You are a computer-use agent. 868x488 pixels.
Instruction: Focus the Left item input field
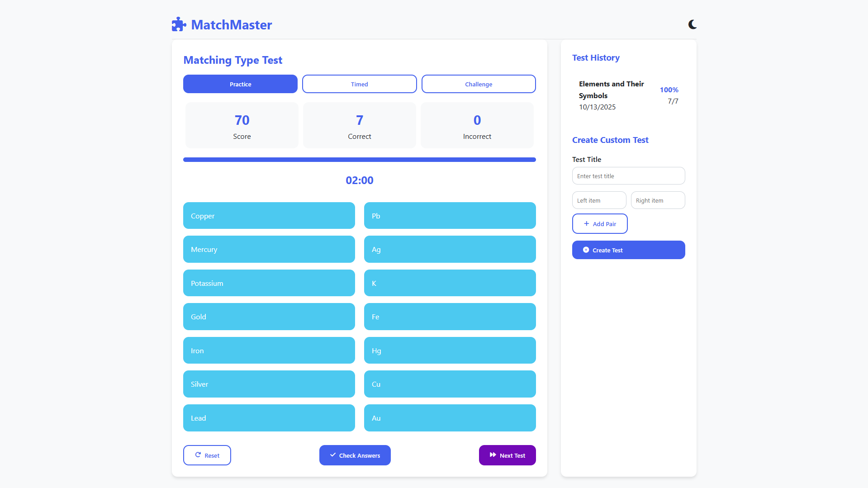[599, 200]
